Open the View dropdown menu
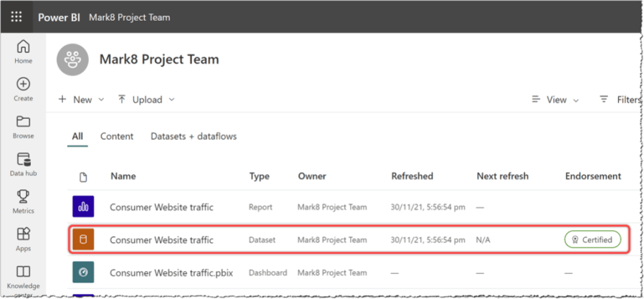The image size is (644, 299). point(555,100)
